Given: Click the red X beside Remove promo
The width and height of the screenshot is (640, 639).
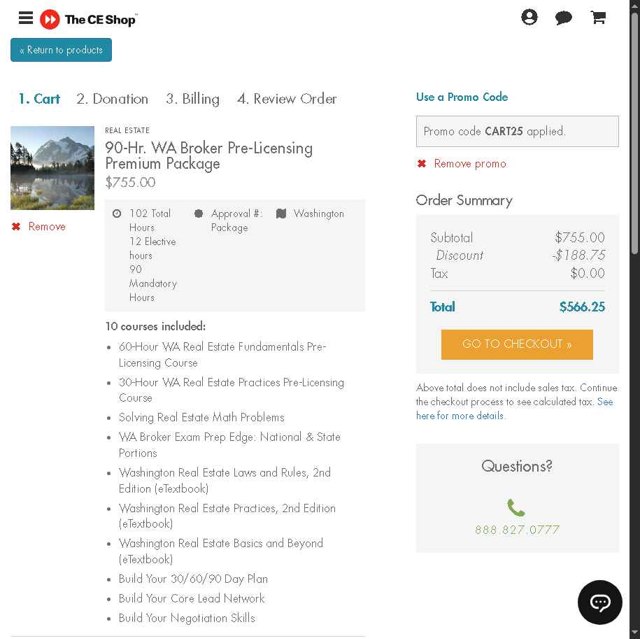Looking at the screenshot, I should pyautogui.click(x=422, y=164).
